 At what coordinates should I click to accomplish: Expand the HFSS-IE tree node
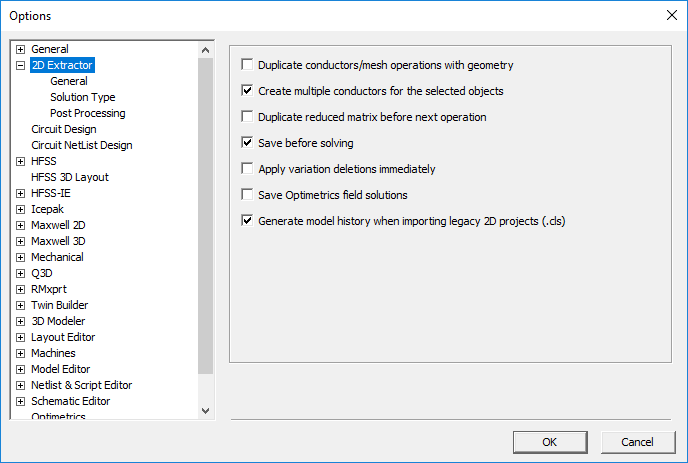(20, 194)
